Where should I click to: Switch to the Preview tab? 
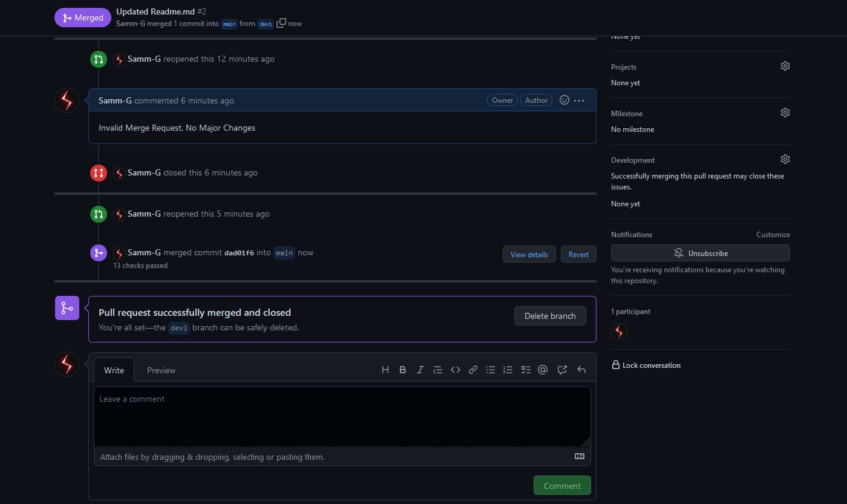point(161,370)
